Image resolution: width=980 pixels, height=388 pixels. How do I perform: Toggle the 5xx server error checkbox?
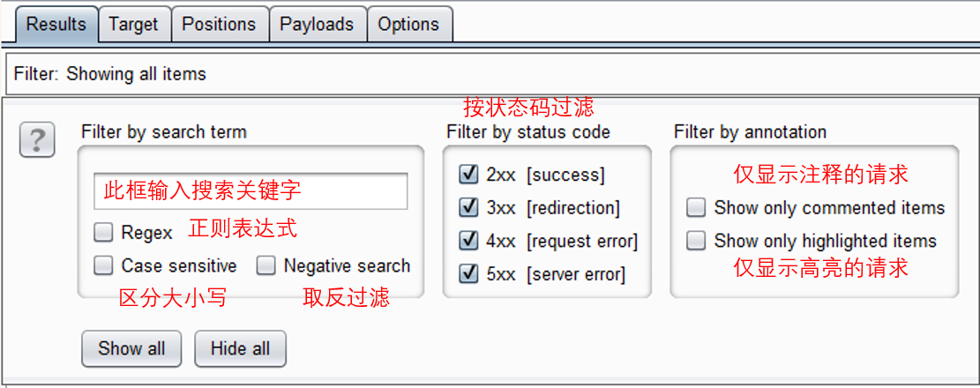[x=468, y=274]
